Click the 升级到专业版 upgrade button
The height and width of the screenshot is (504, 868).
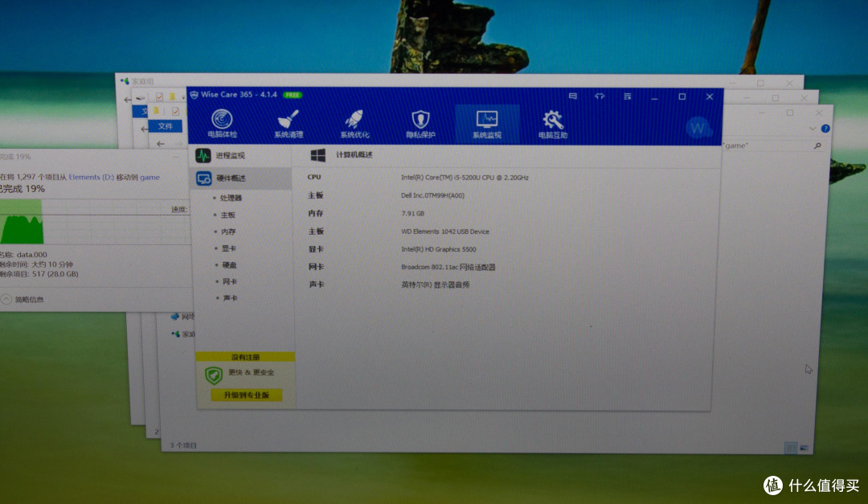click(247, 395)
